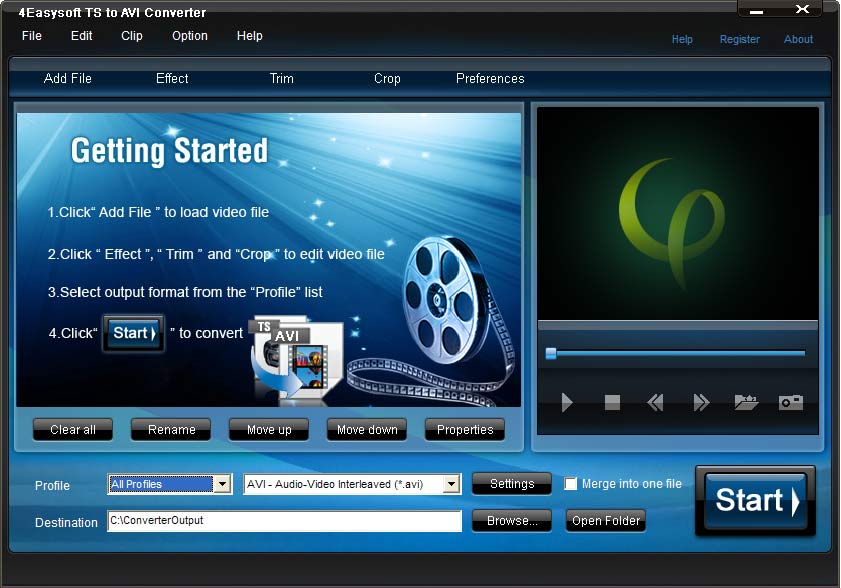
Task: Enable Merge into one file
Action: point(571,483)
